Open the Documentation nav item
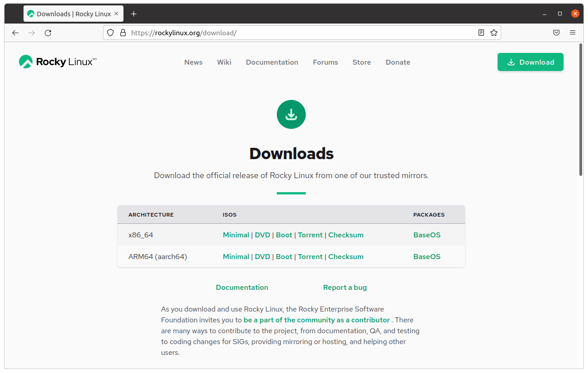Screen dimensions: 588x373 [x=272, y=62]
